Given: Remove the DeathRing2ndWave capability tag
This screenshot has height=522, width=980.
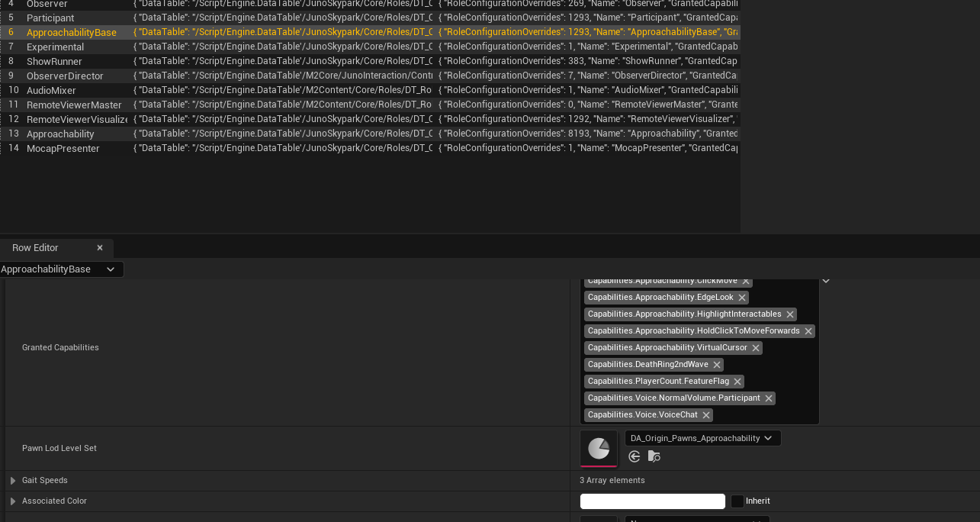Looking at the screenshot, I should 717,365.
